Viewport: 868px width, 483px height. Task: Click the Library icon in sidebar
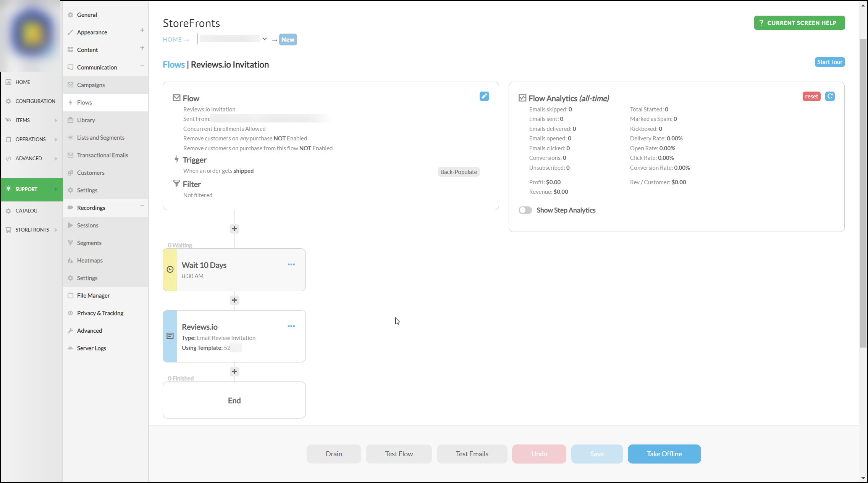pos(71,120)
